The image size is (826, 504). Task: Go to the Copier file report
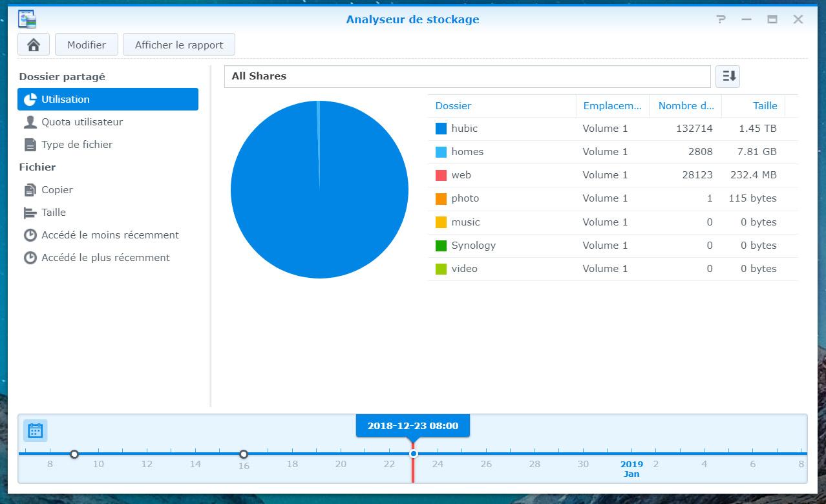57,190
